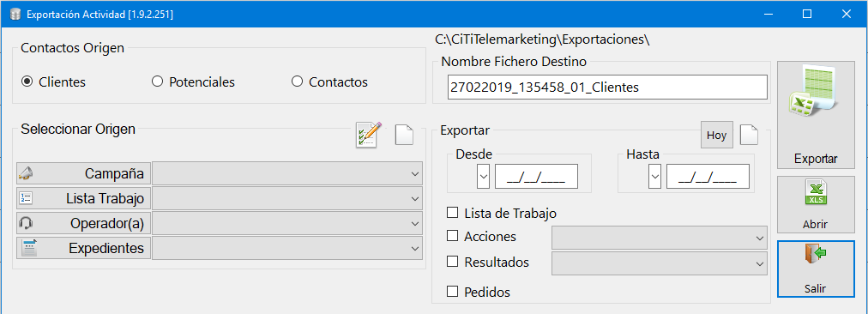The width and height of the screenshot is (868, 314).
Task: Open the Campaña dropdown list
Action: point(287,173)
